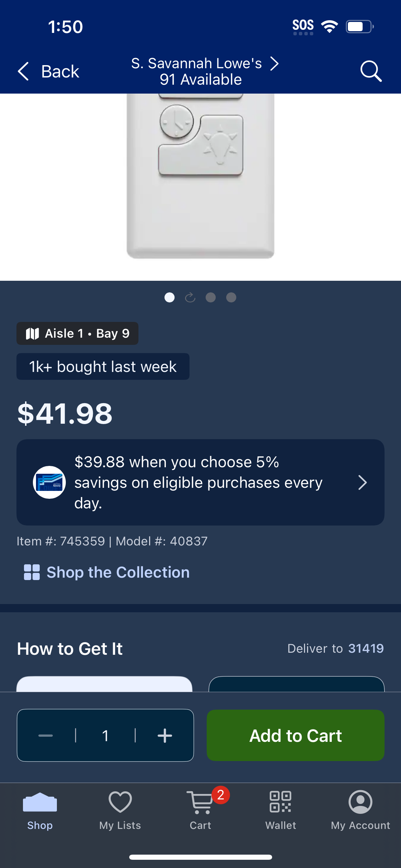This screenshot has width=401, height=868.
Task: Expand the 5% savings offer chevron
Action: tap(362, 482)
